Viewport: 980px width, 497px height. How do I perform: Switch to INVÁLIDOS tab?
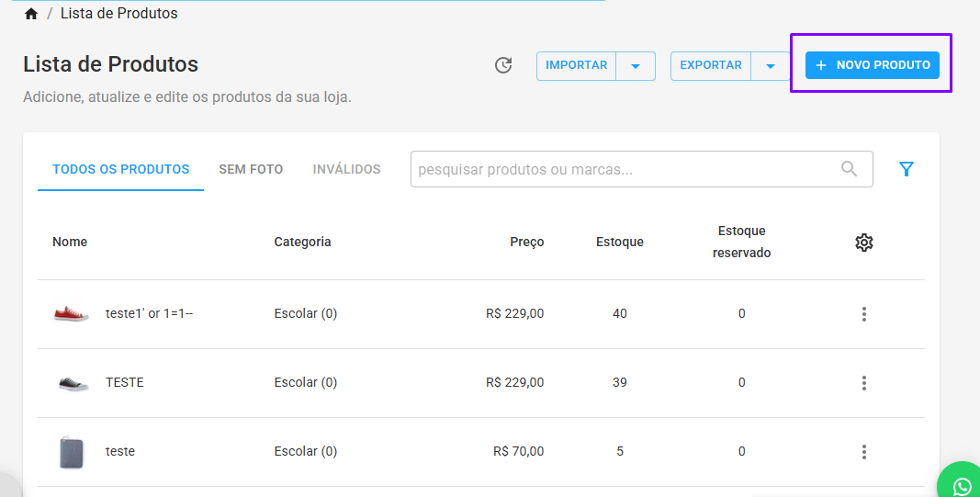346,169
